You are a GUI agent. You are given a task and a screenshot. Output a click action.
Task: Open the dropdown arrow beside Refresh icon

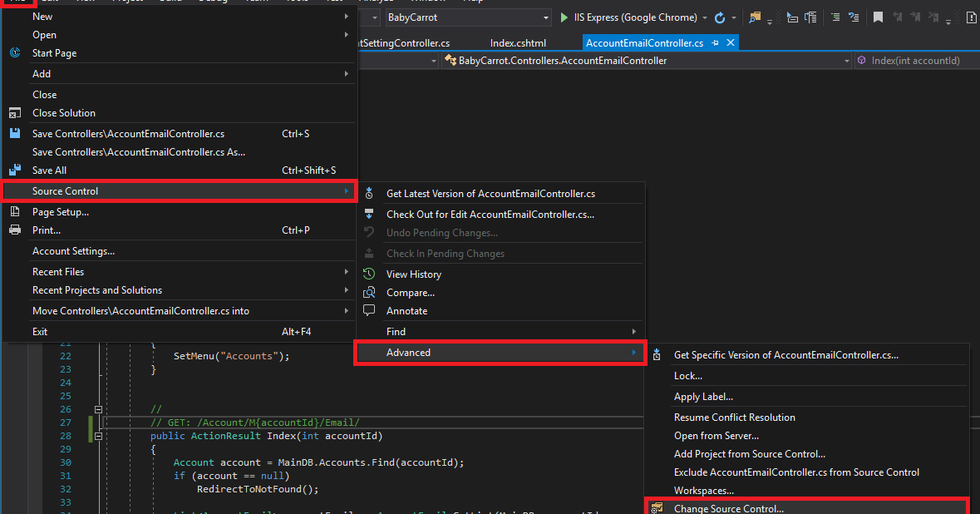tap(734, 17)
